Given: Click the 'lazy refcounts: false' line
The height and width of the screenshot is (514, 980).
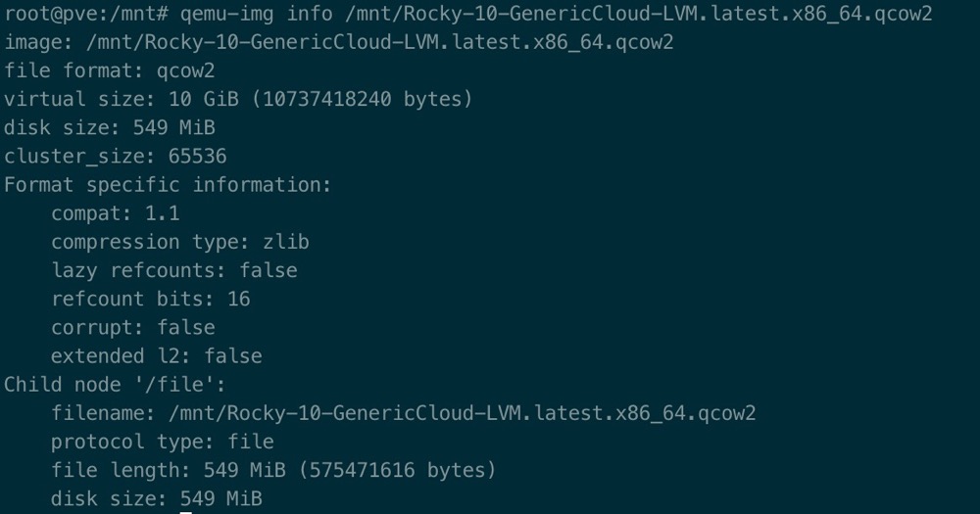Looking at the screenshot, I should pos(173,270).
